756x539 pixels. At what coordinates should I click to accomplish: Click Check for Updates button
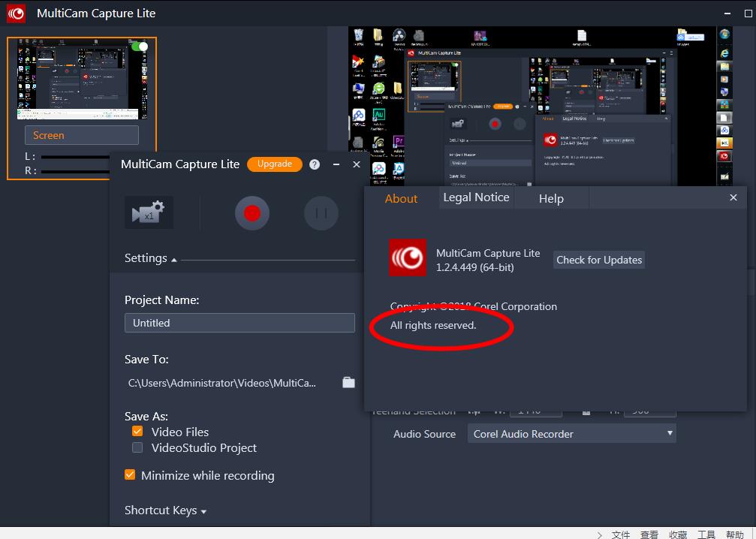[599, 260]
